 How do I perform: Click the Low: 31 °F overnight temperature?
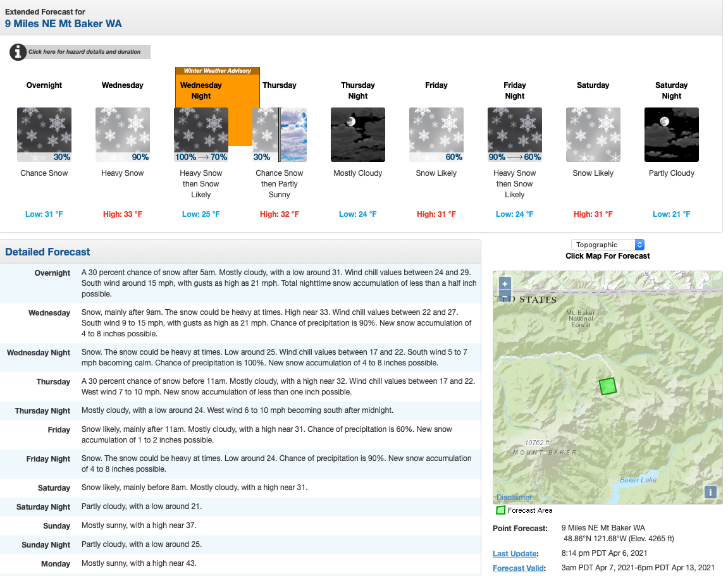[x=44, y=214]
